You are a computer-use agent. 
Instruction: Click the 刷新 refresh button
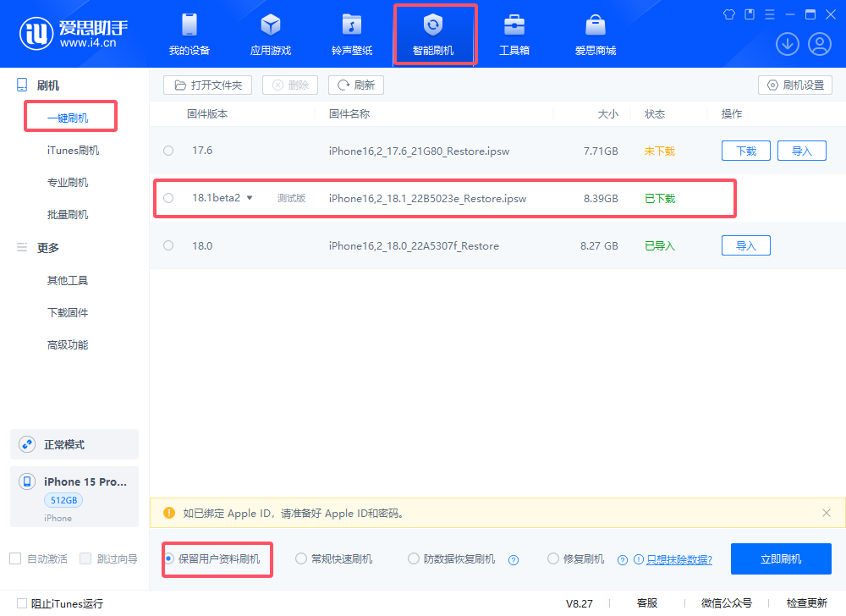tap(356, 85)
